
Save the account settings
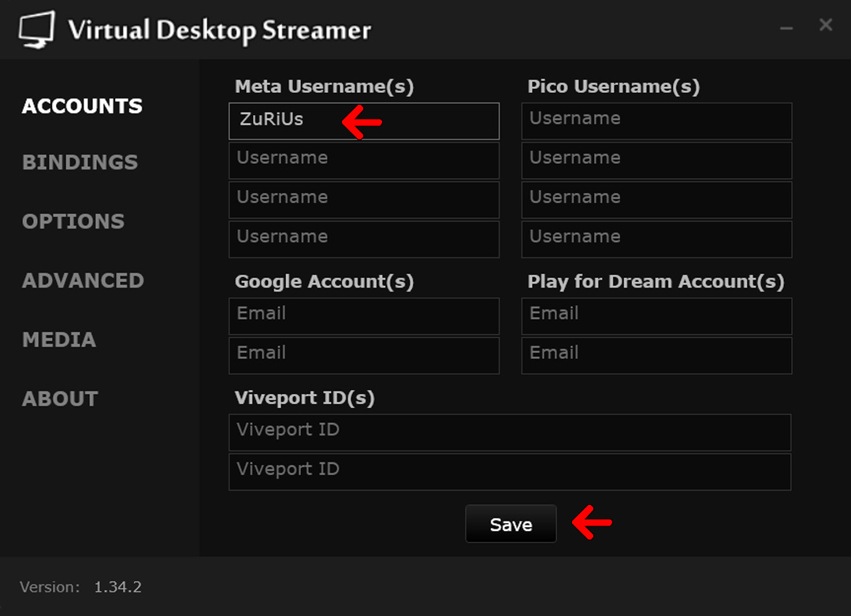[x=511, y=525]
